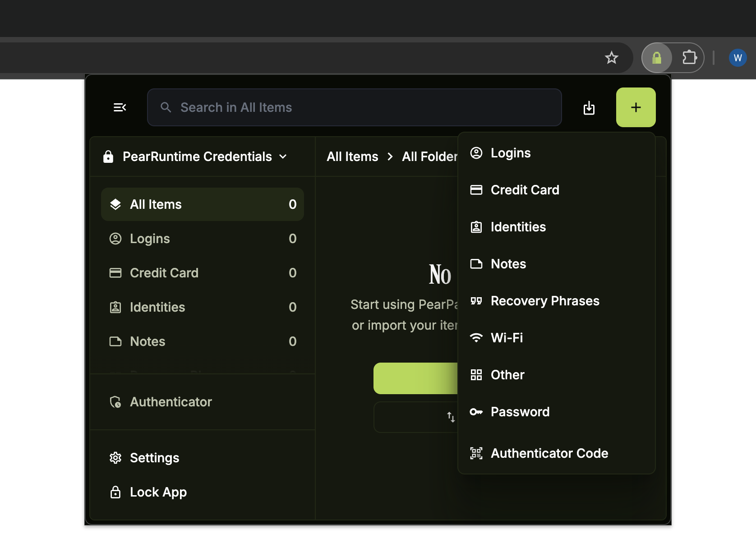Open the browser profile avatar W
Viewport: 756px width, 543px height.
click(738, 58)
